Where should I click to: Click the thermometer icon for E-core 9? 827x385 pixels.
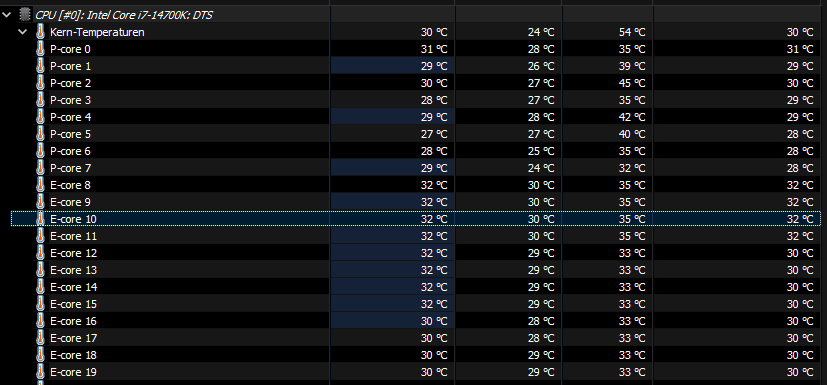[x=41, y=202]
